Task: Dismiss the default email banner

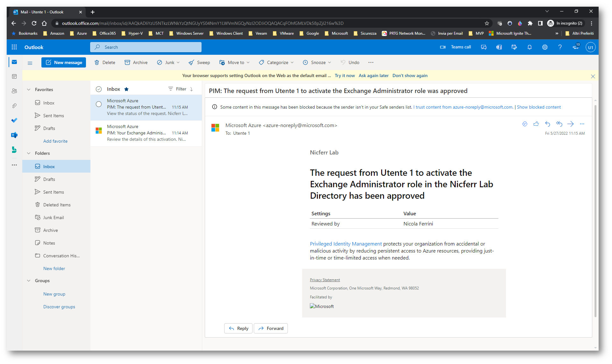Action: (593, 76)
